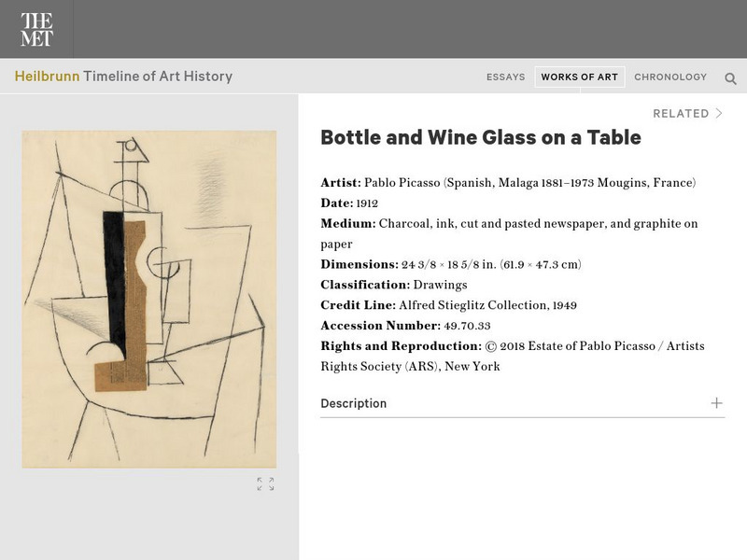This screenshot has height=560, width=747.
Task: Click the Medium text about charcoal and ink
Action: pyautogui.click(x=509, y=224)
